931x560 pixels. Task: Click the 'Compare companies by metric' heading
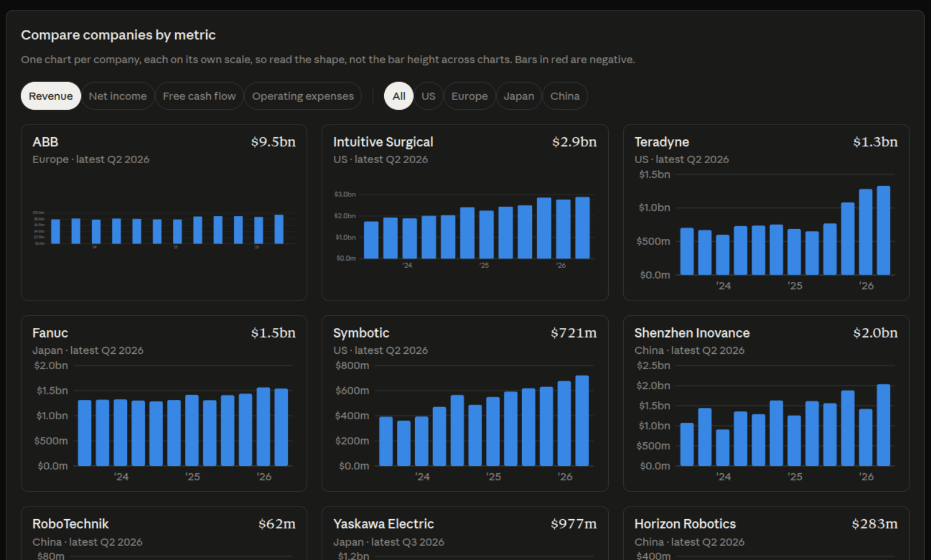[118, 35]
